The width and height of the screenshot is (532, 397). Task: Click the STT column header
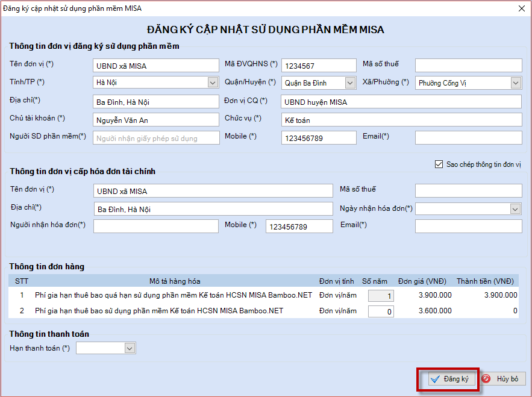coord(22,281)
